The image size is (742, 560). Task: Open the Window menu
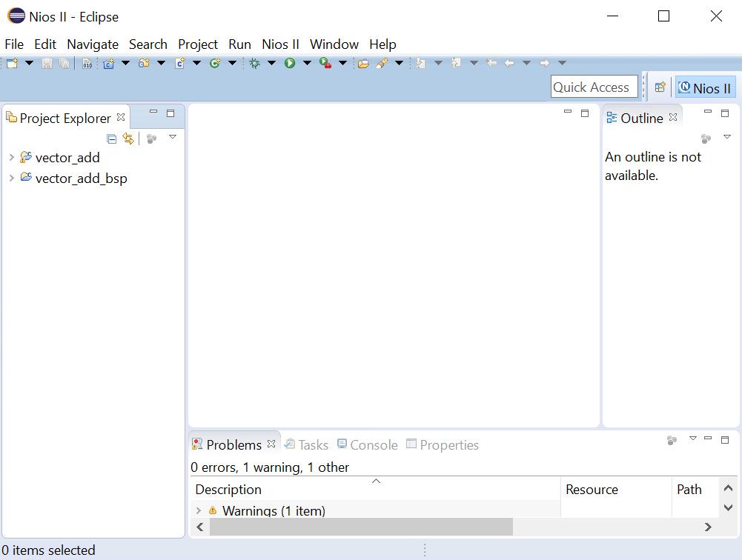[x=334, y=44]
